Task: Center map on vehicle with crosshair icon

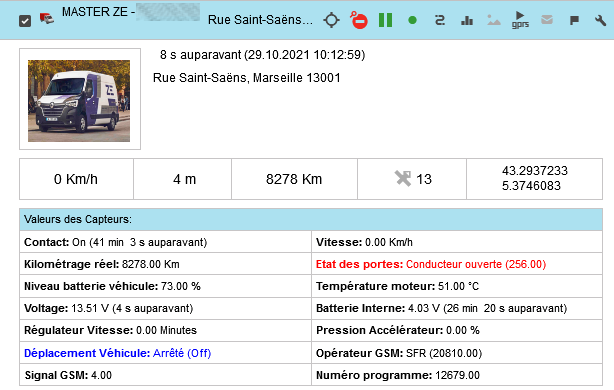Action: pos(331,20)
